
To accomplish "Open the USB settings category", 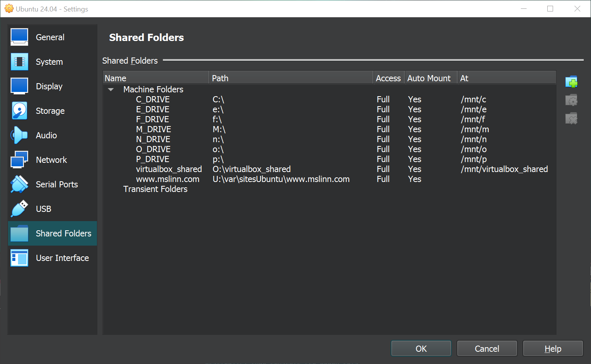I will (x=43, y=209).
